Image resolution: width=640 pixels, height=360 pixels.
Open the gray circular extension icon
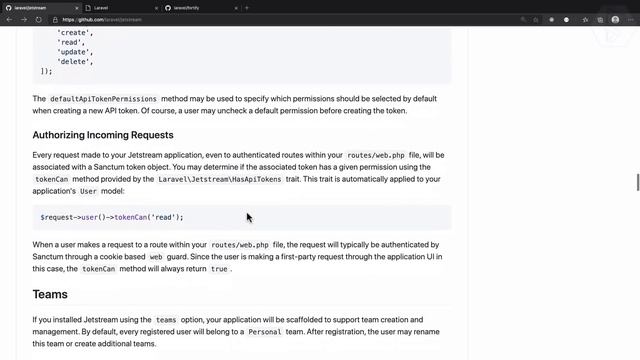pyautogui.click(x=551, y=20)
